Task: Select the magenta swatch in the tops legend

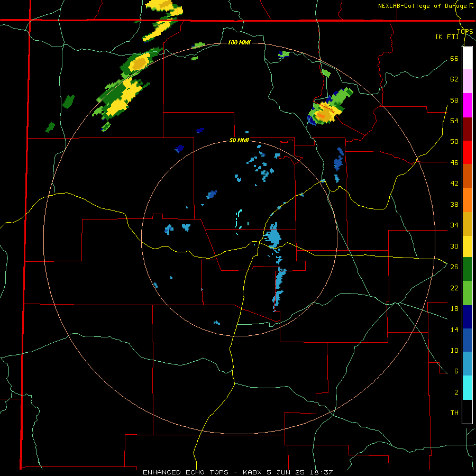Action: 467,105
